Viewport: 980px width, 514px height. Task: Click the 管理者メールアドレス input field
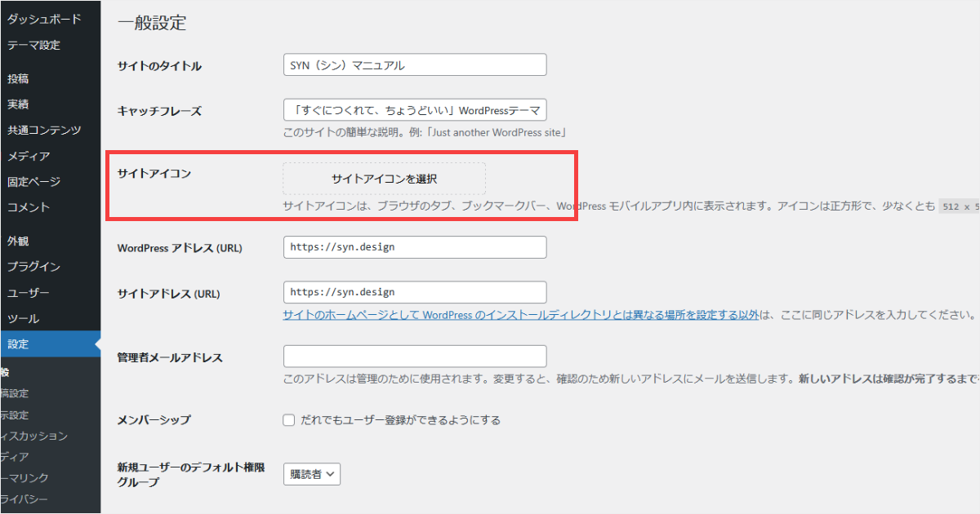pyautogui.click(x=414, y=356)
